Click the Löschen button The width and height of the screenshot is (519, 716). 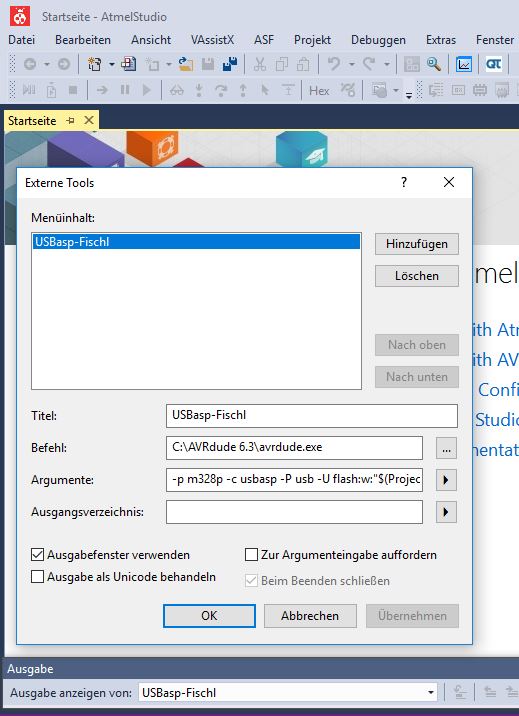(x=417, y=276)
